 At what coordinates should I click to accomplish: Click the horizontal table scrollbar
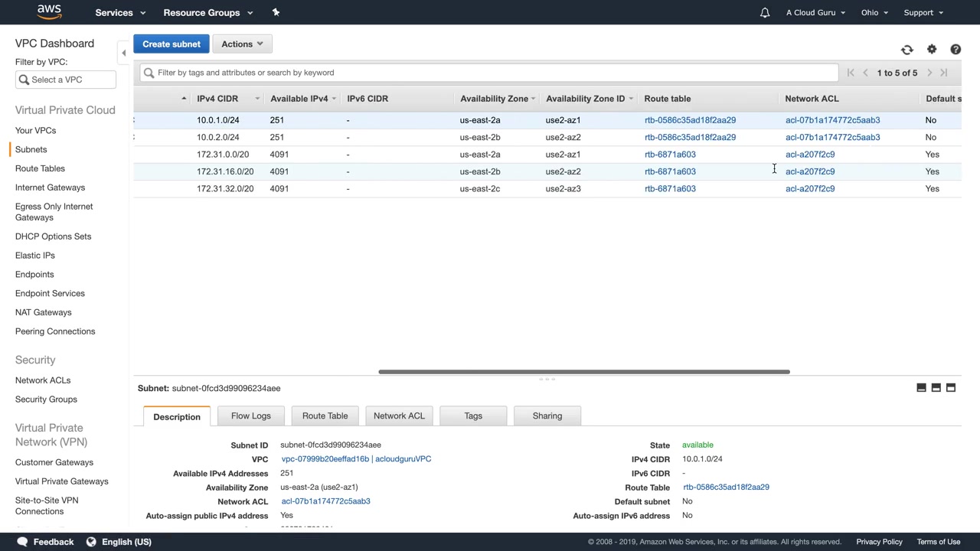tap(583, 372)
